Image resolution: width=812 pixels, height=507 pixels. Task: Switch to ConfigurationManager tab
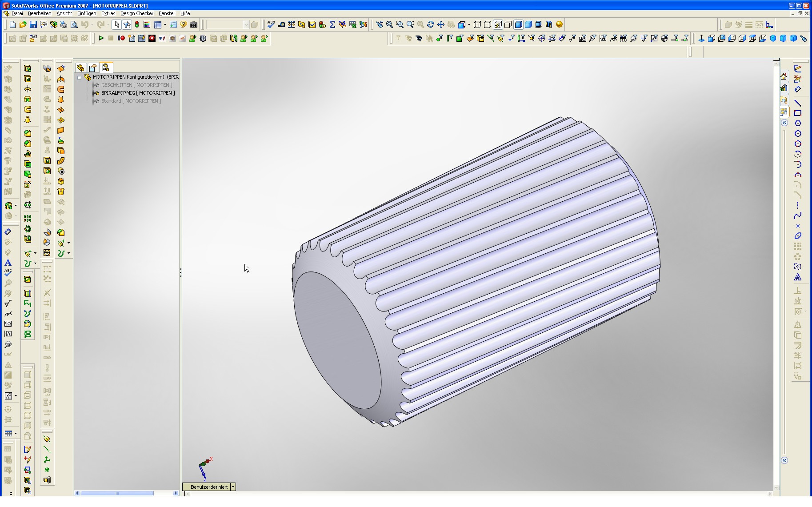click(x=106, y=67)
